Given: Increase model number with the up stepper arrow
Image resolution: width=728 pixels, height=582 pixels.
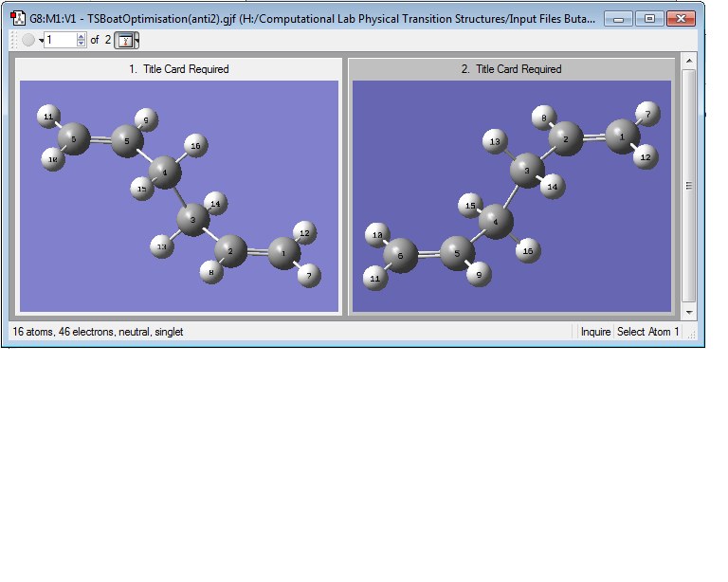Looking at the screenshot, I should [x=82, y=36].
